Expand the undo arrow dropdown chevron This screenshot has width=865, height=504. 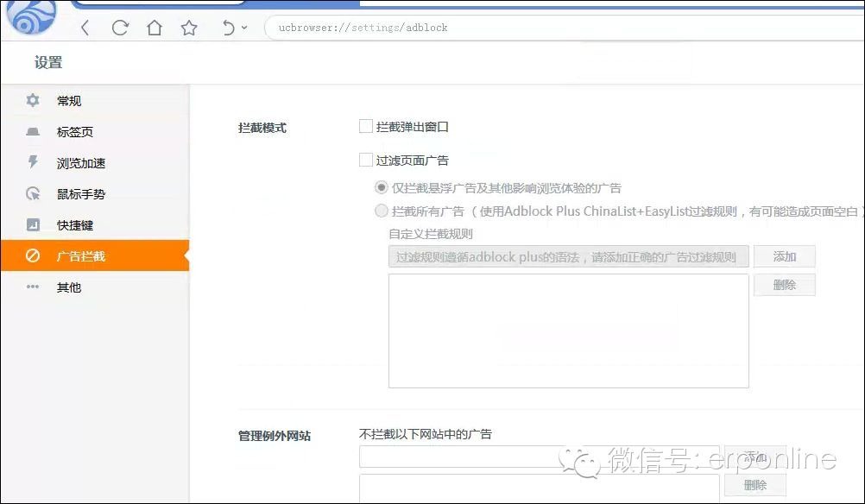coord(244,28)
